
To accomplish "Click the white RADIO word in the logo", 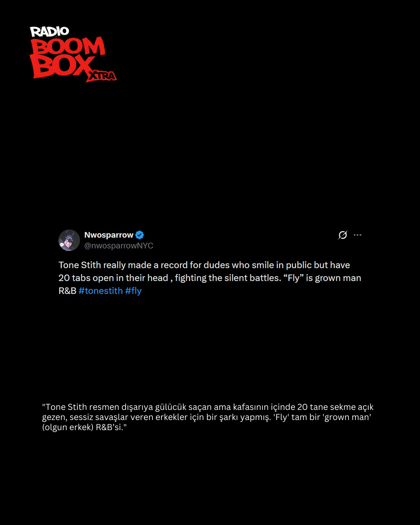I will coord(49,31).
